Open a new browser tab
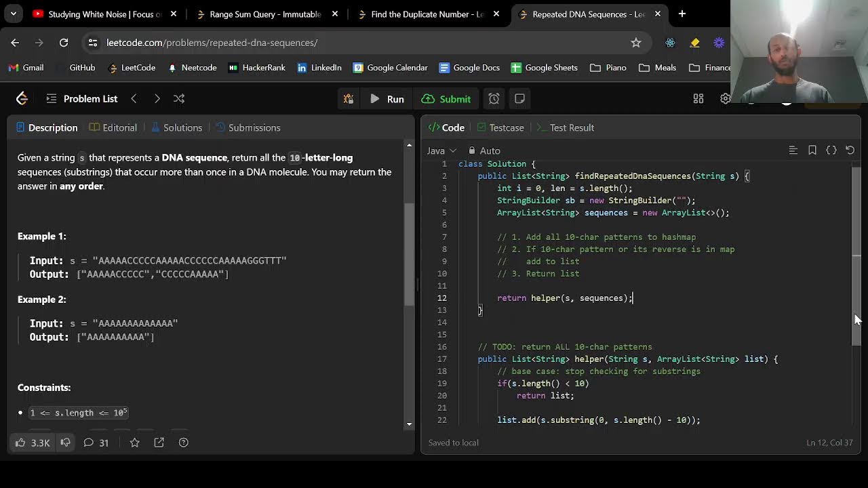 click(x=682, y=14)
